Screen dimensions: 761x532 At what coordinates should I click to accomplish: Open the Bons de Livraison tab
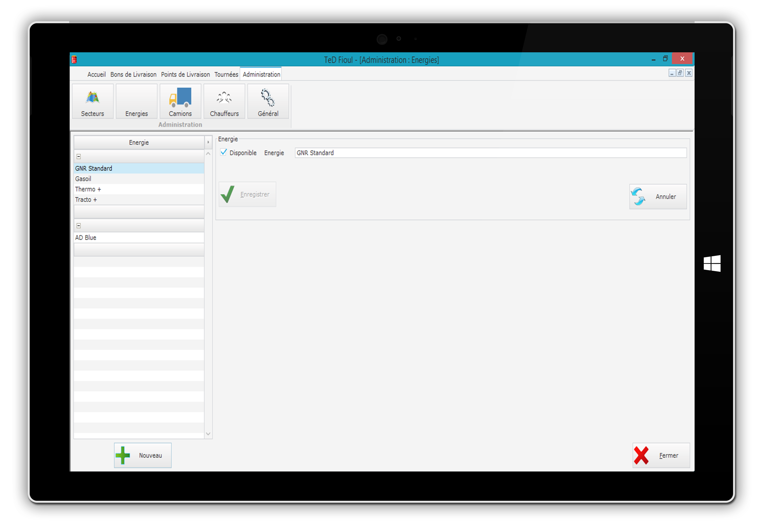click(133, 75)
